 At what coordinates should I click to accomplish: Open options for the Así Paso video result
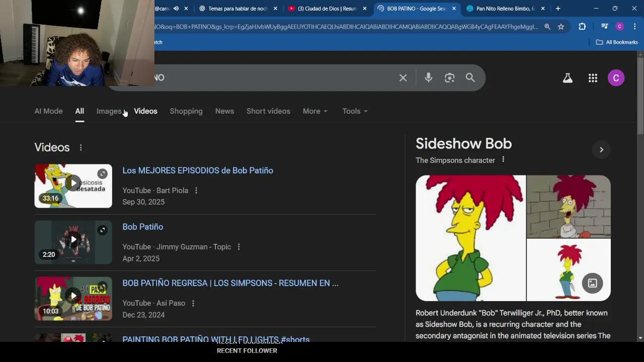[193, 303]
